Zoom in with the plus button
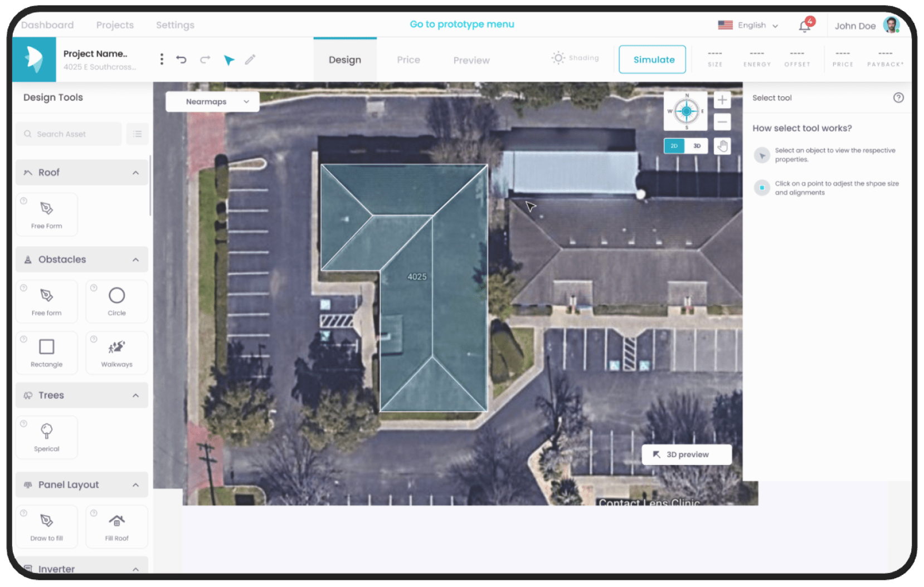 tap(722, 100)
